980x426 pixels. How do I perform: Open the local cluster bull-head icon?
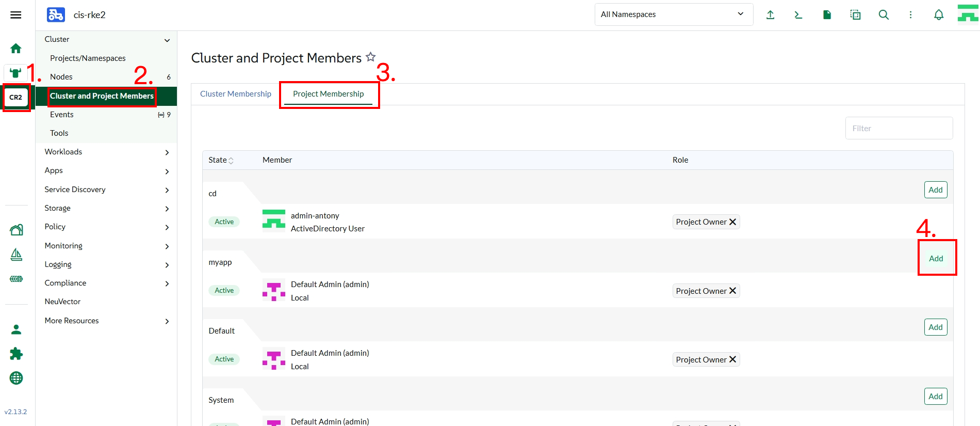(16, 73)
